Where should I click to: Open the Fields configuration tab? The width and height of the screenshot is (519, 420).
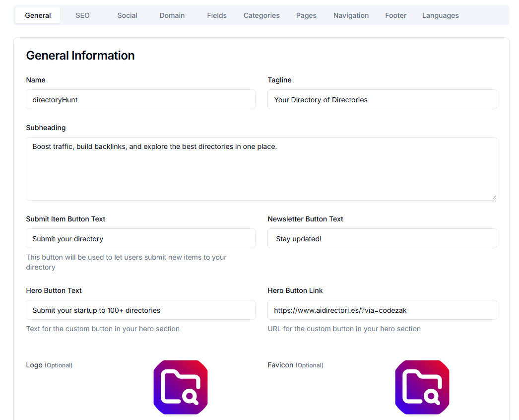[x=217, y=15]
